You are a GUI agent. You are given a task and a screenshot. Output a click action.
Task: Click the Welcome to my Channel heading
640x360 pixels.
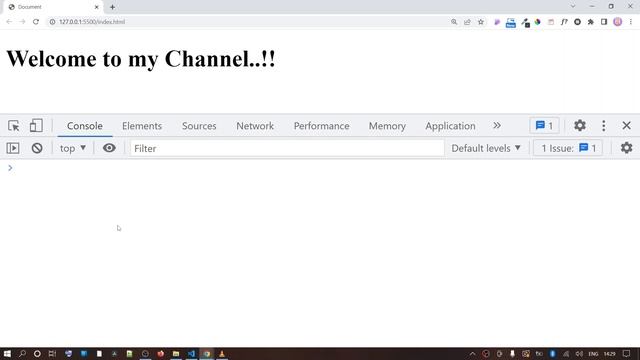click(x=141, y=59)
